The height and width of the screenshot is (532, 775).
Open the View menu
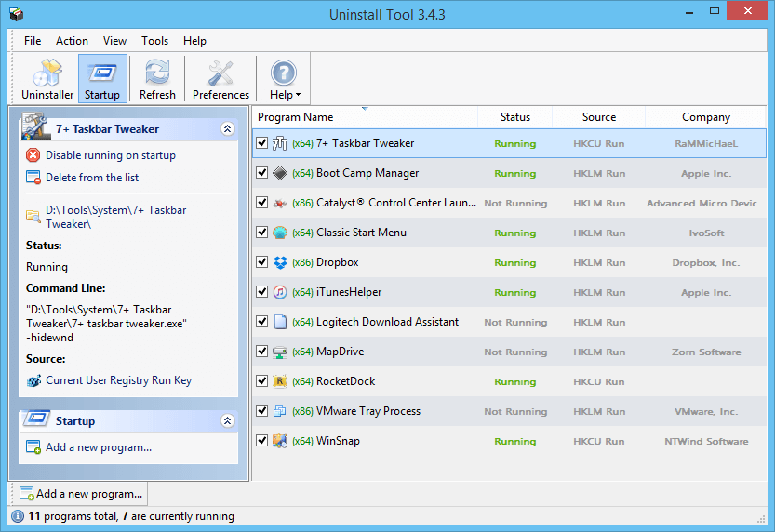tap(114, 41)
